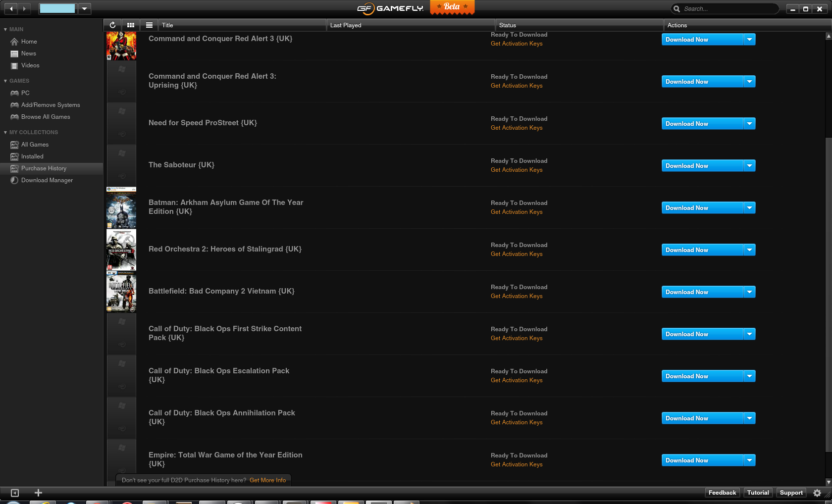Click the PC controller icon
832x504 pixels.
pyautogui.click(x=14, y=93)
